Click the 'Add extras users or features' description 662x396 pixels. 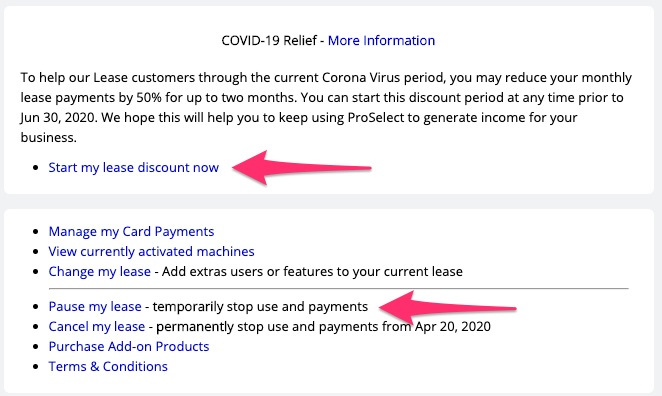(x=312, y=271)
